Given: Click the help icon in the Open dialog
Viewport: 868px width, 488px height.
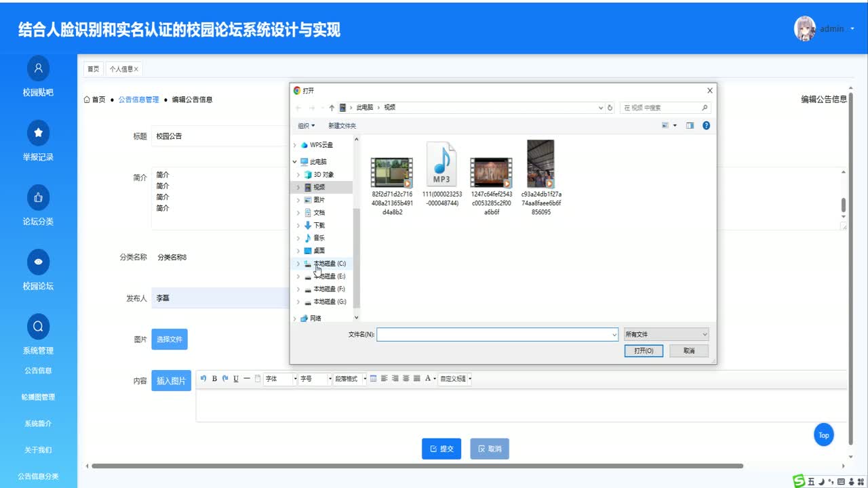Looking at the screenshot, I should tap(706, 125).
